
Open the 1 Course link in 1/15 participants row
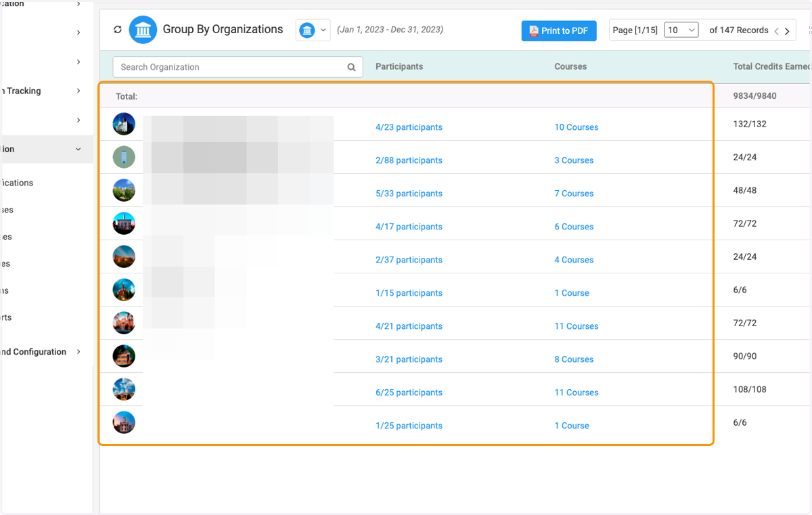point(572,293)
